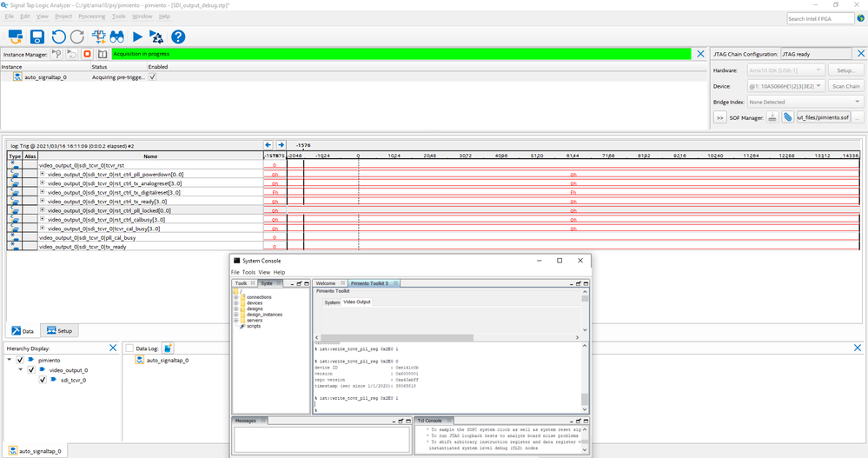This screenshot has height=458, width=868.
Task: Open the Processing menu
Action: (x=91, y=17)
